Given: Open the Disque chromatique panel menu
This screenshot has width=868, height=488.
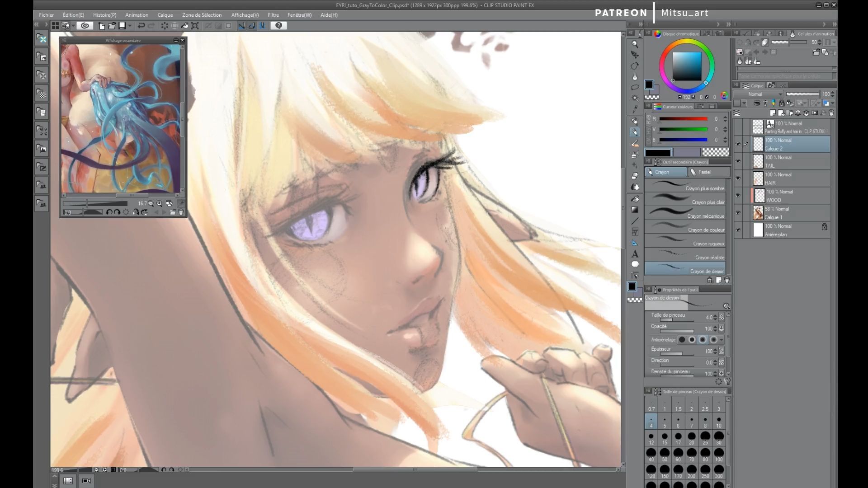Looking at the screenshot, I should [648, 33].
